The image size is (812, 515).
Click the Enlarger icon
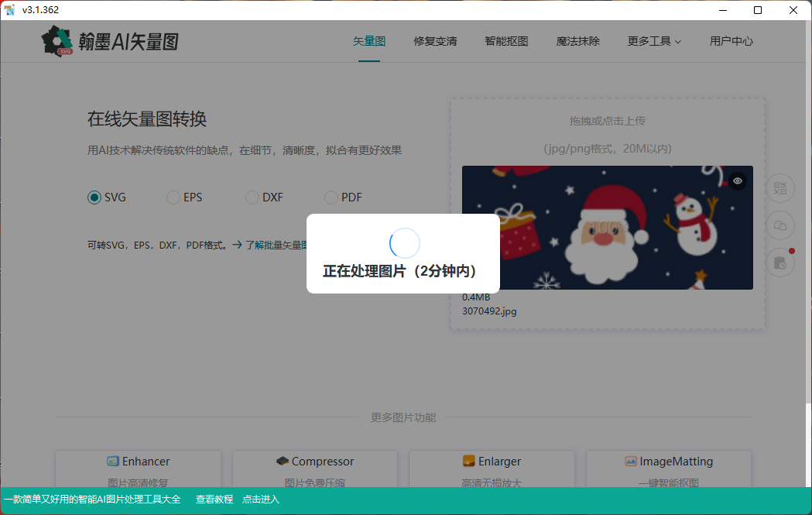[x=468, y=462]
